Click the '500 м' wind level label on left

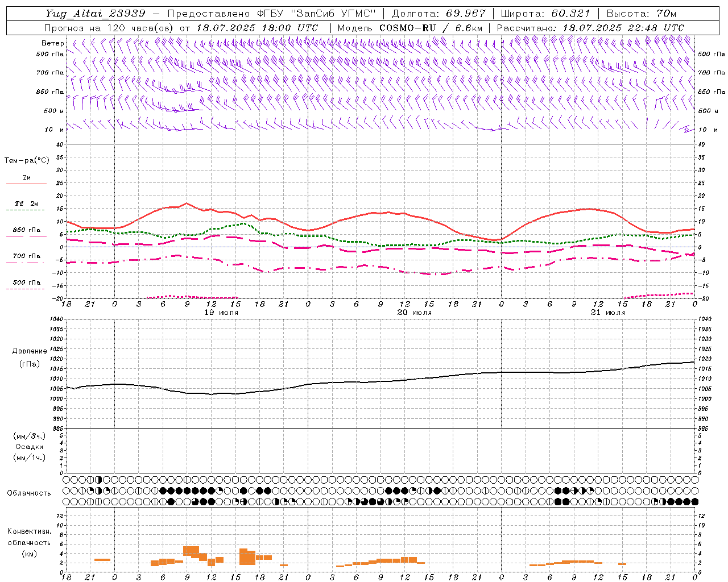[54, 111]
